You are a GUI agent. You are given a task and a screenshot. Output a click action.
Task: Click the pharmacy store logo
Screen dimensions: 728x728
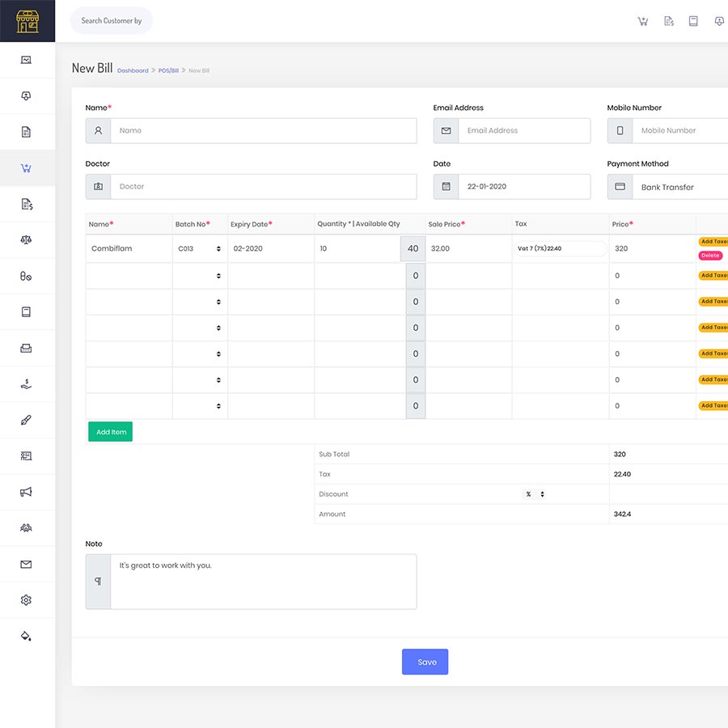[x=28, y=21]
